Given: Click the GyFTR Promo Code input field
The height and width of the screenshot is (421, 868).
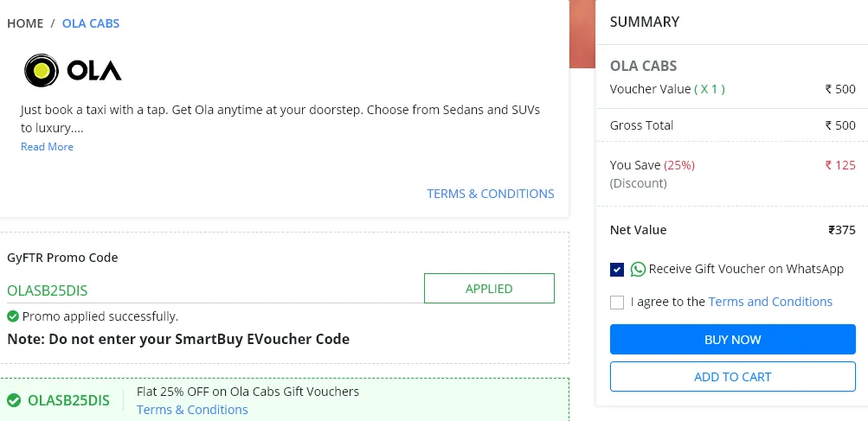Looking at the screenshot, I should click(x=215, y=290).
